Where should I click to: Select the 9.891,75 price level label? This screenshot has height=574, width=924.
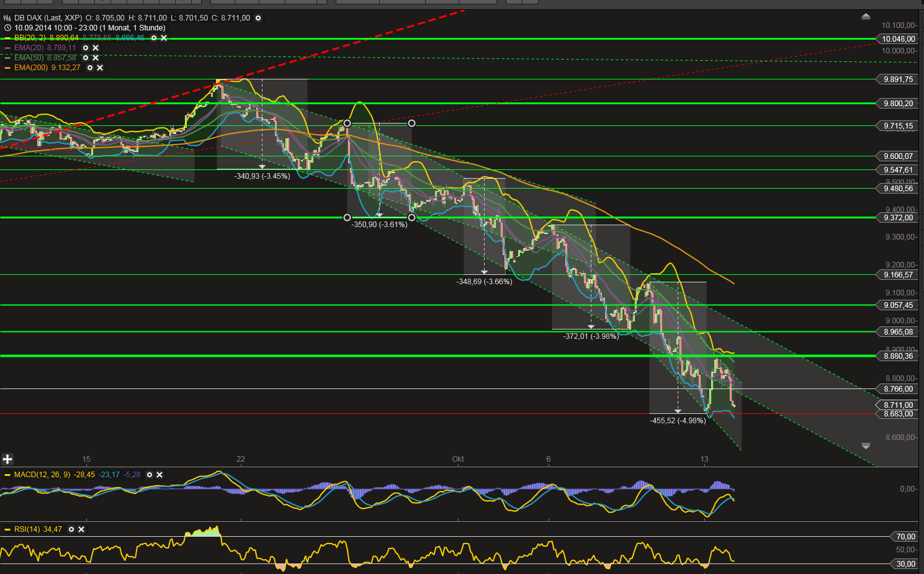[897, 79]
